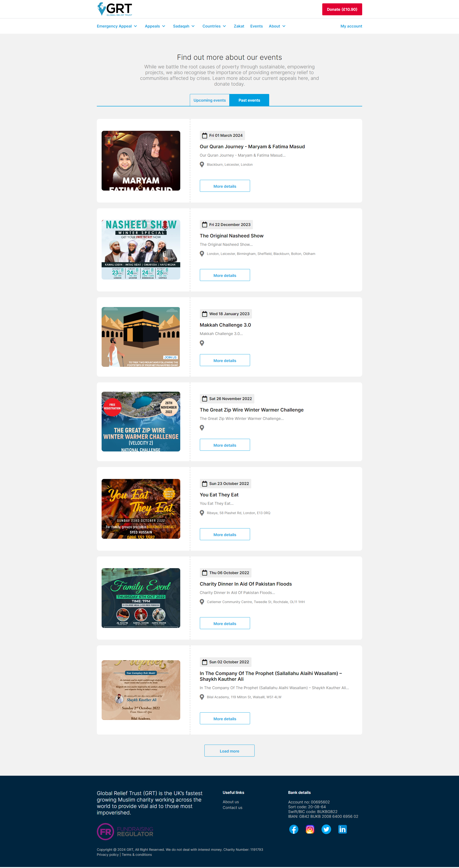This screenshot has height=868, width=459.
Task: Click Load more events button
Action: (229, 751)
